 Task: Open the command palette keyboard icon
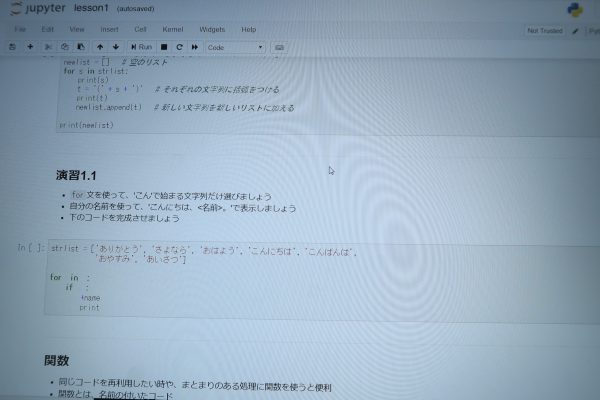point(279,47)
